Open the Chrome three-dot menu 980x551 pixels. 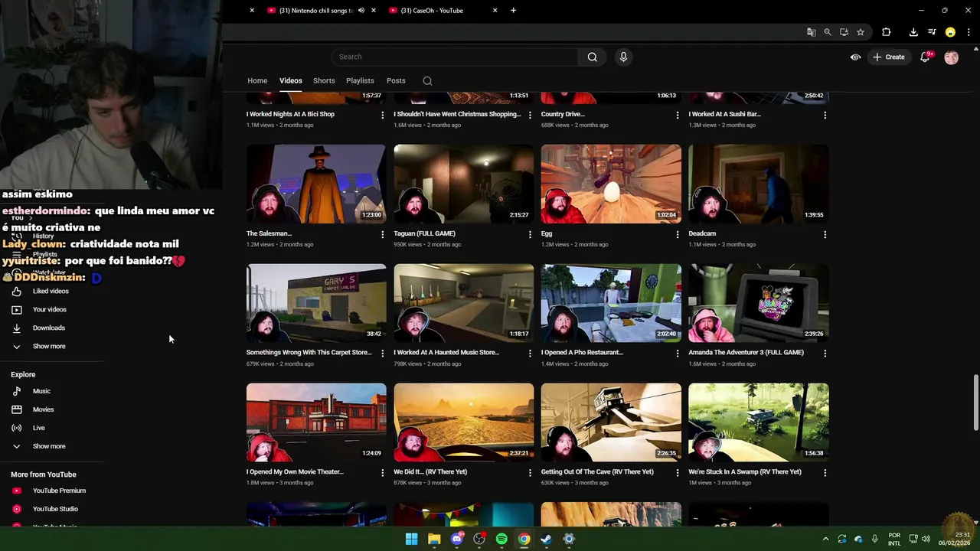click(969, 32)
